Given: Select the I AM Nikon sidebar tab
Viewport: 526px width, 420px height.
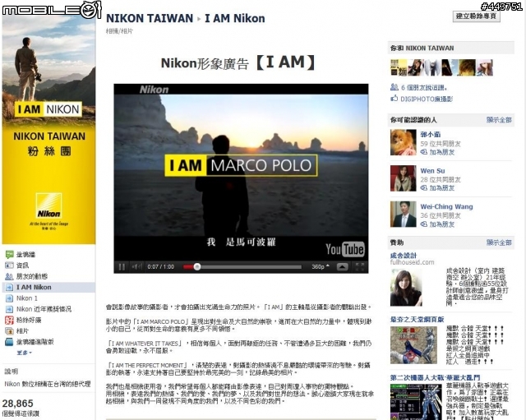Looking at the screenshot, I should pyautogui.click(x=48, y=287).
